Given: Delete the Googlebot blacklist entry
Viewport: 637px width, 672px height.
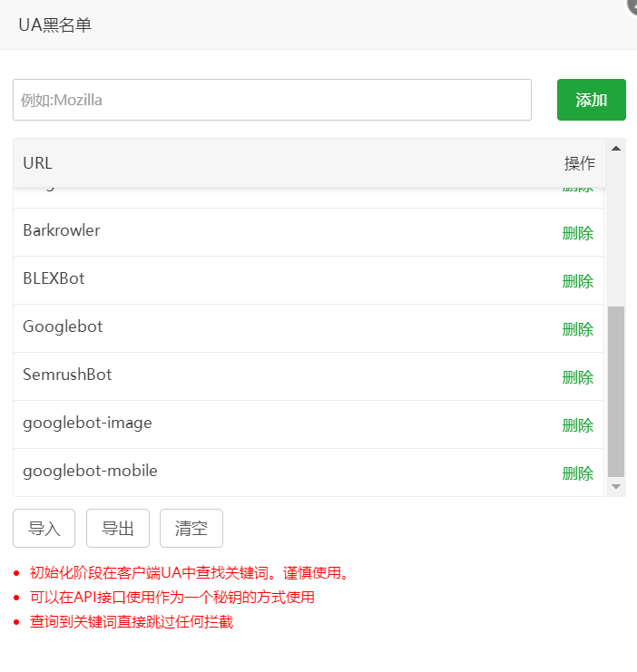Looking at the screenshot, I should tap(578, 329).
